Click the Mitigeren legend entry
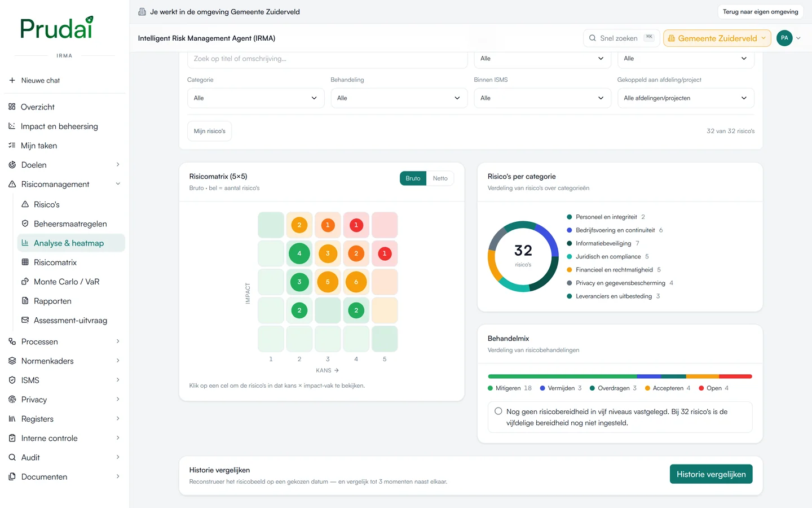This screenshot has height=508, width=812. [x=510, y=388]
